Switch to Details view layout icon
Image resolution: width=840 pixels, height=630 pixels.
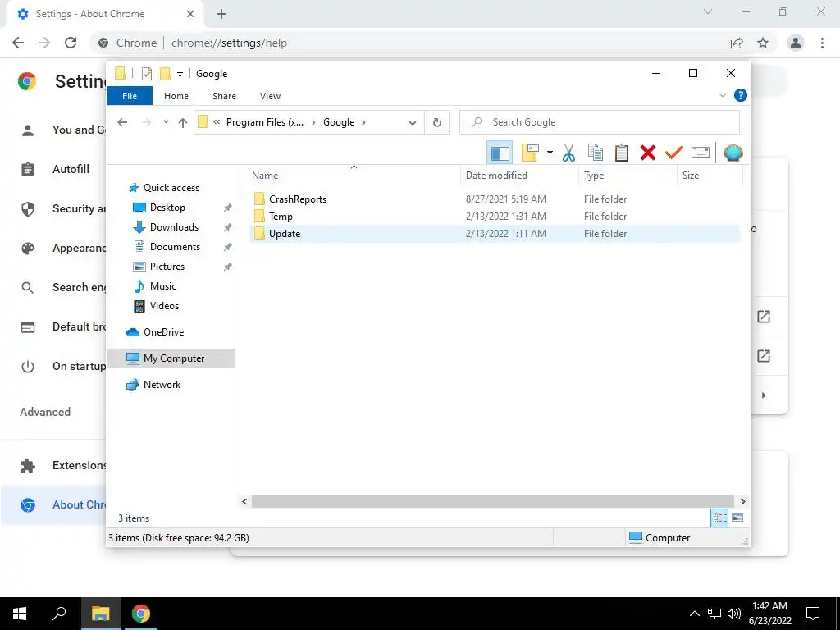[x=719, y=518]
